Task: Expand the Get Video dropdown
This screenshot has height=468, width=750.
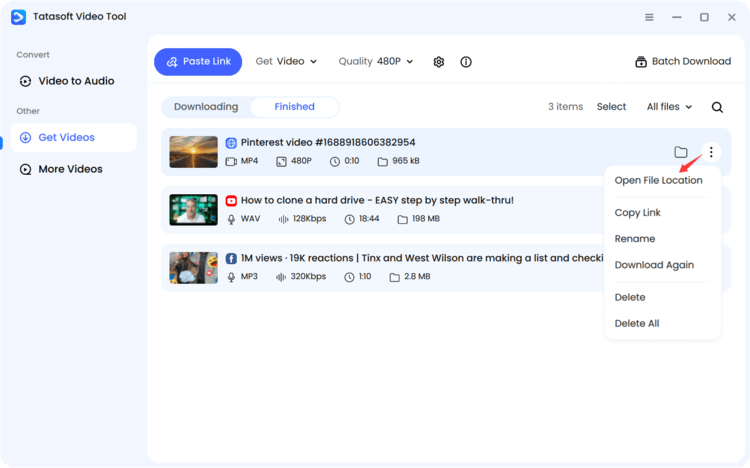Action: click(x=286, y=61)
